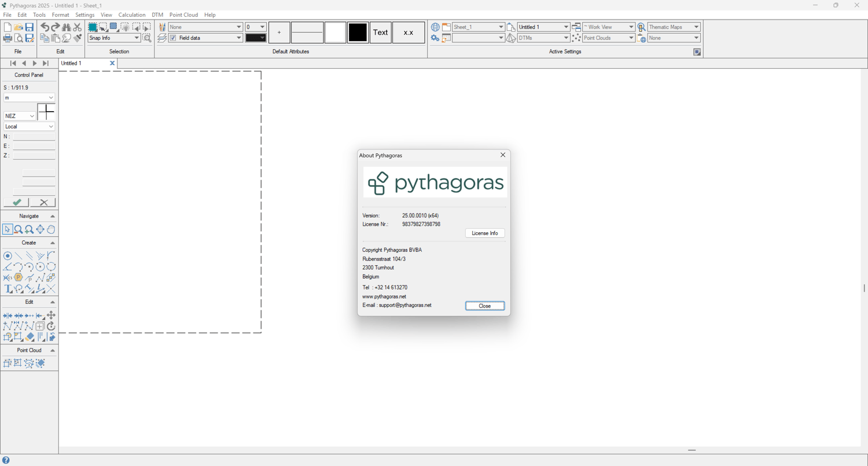868x466 pixels.
Task: Click the N coordinate input field
Action: (x=34, y=137)
